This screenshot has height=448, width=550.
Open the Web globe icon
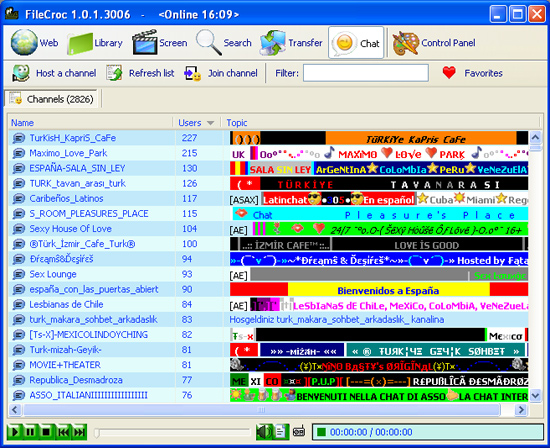pyautogui.click(x=24, y=42)
